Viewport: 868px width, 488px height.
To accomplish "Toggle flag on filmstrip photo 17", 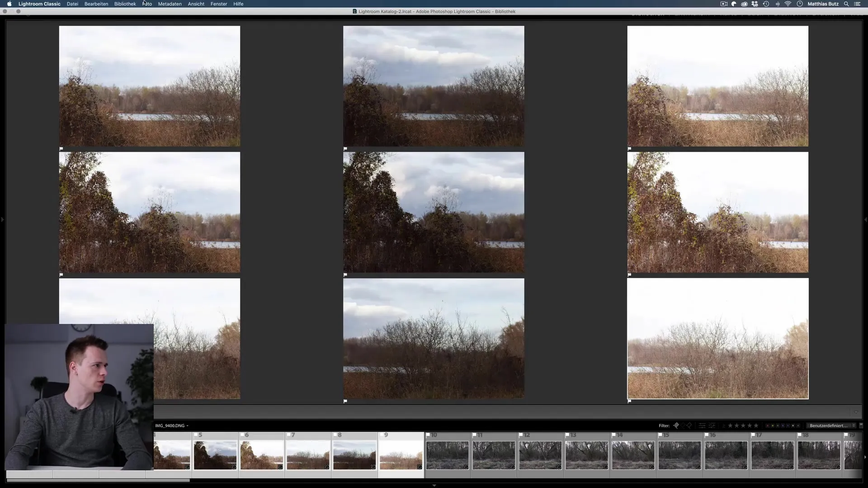I will coord(753,435).
